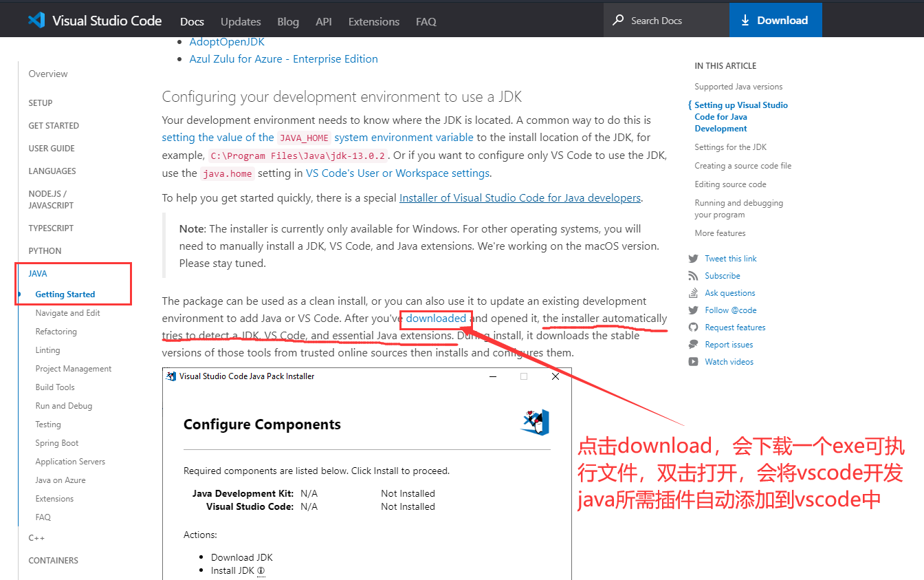Image resolution: width=924 pixels, height=580 pixels.
Task: Click the Install JDK info toggle icon
Action: click(x=260, y=570)
